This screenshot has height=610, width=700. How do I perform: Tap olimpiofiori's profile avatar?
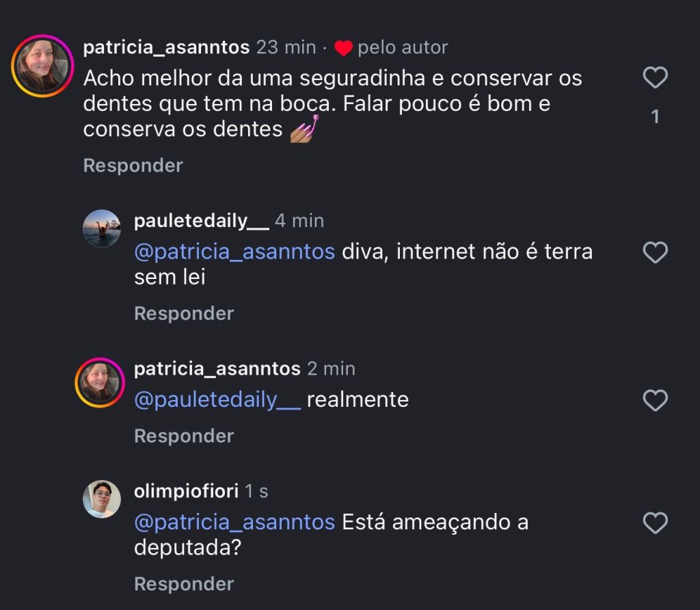point(102,499)
